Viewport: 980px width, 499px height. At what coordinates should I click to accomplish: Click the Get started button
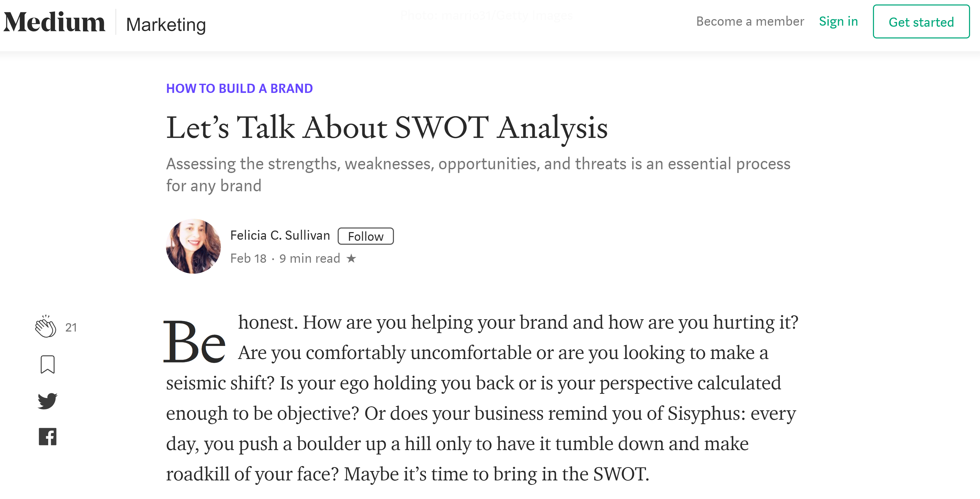coord(921,22)
